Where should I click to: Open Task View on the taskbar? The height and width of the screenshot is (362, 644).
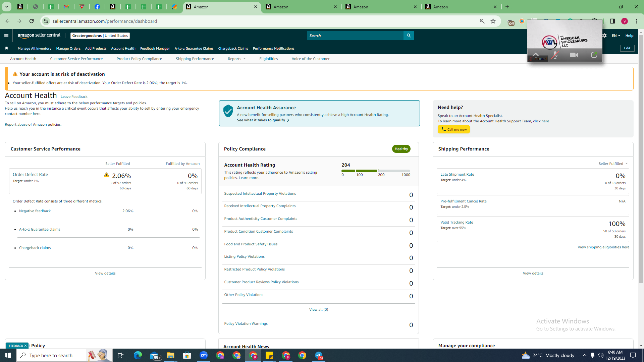[x=121, y=355]
